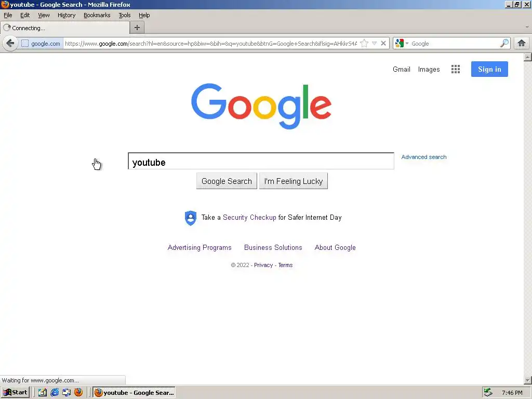Click the first quick launch notepad icon
Image resolution: width=532 pixels, height=399 pixels.
(43, 393)
